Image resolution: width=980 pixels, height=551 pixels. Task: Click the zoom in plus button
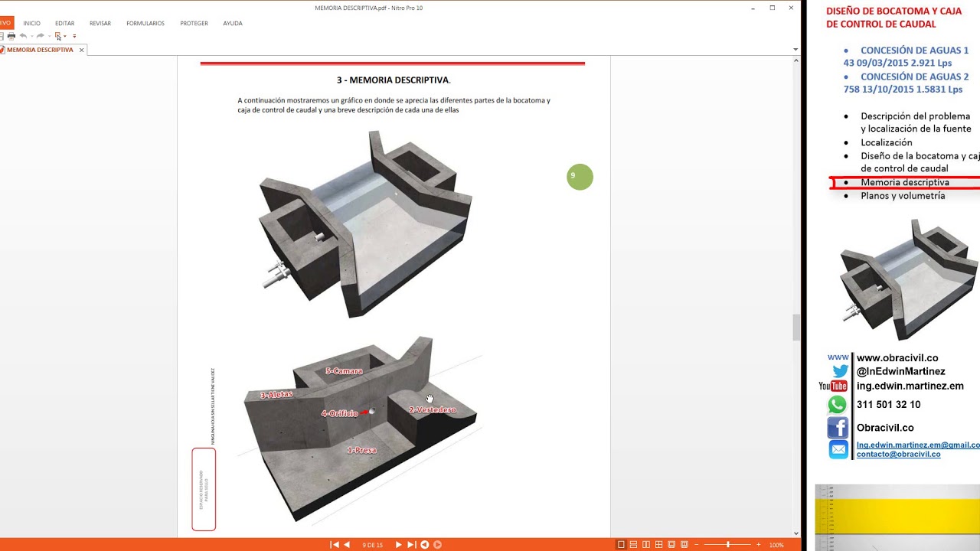(x=759, y=544)
